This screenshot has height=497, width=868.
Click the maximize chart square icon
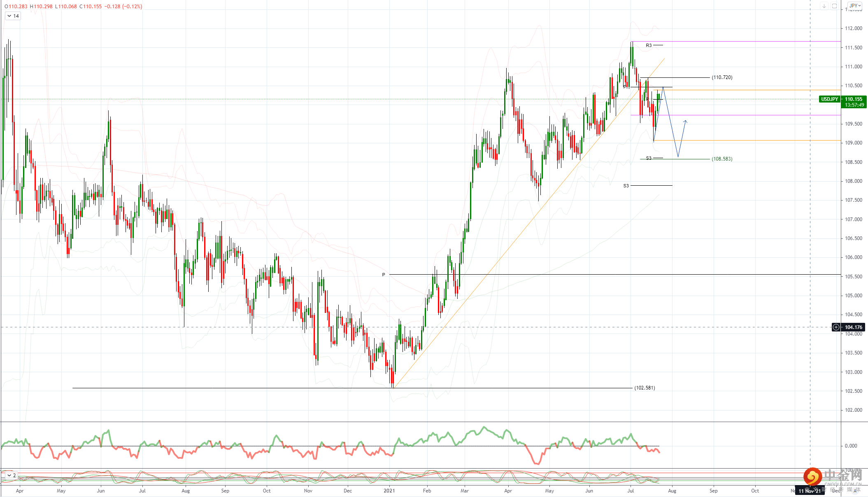click(834, 6)
